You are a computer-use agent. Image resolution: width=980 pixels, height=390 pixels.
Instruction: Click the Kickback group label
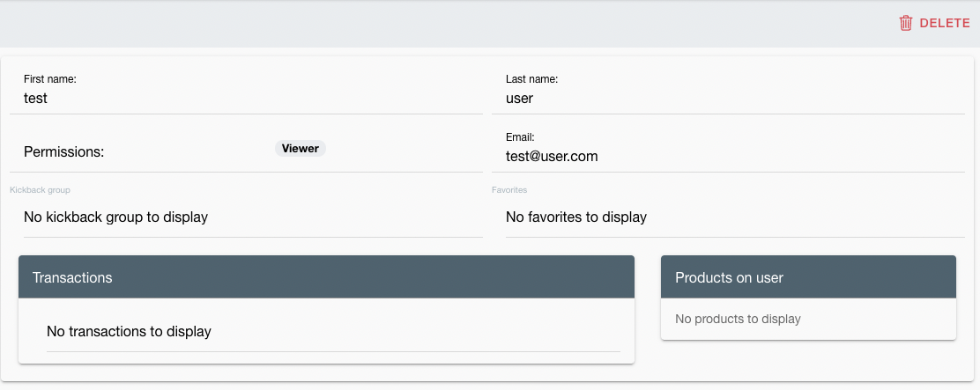[x=40, y=189]
